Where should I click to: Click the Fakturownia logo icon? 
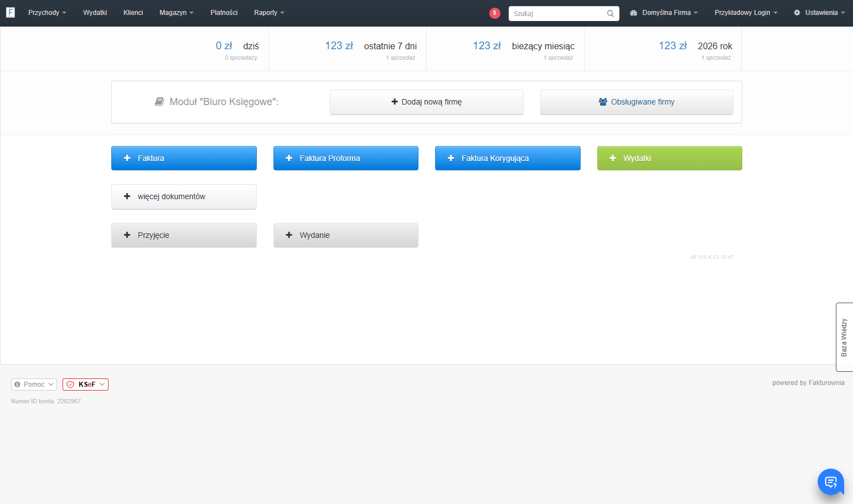click(x=10, y=12)
